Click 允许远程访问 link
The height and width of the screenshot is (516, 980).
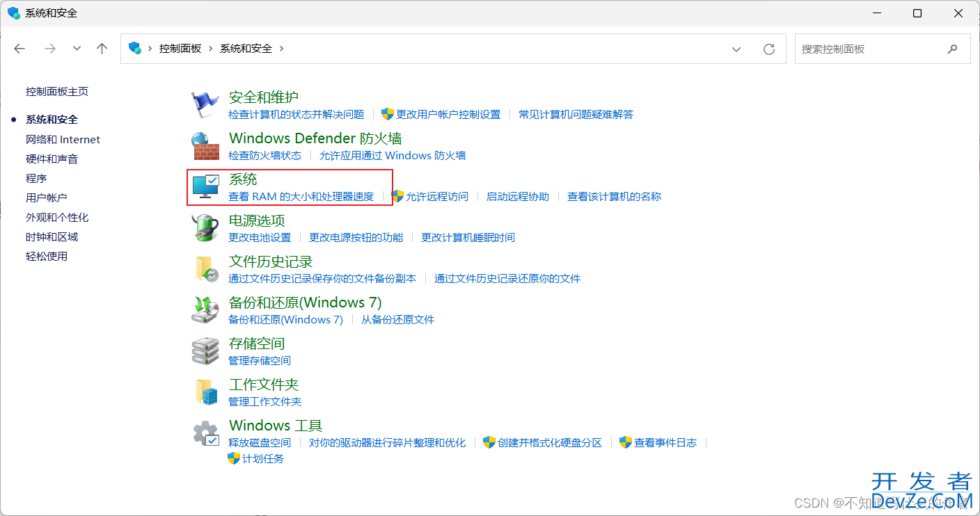pyautogui.click(x=437, y=196)
